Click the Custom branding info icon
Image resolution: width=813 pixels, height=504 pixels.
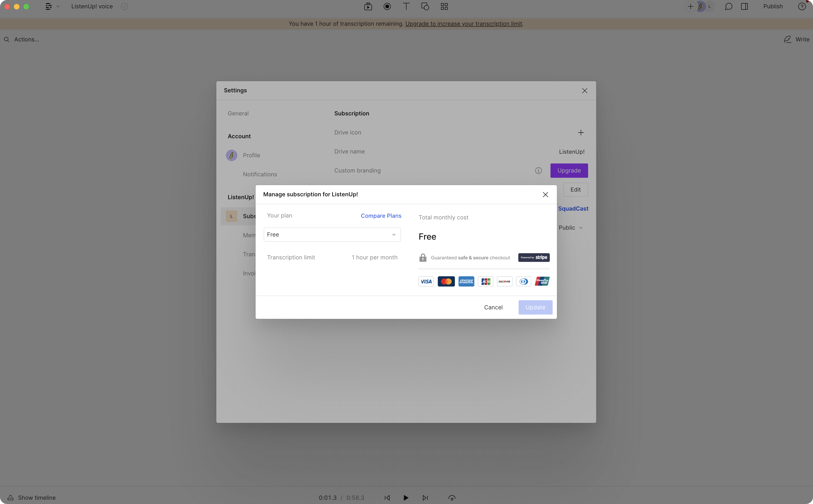(x=538, y=171)
